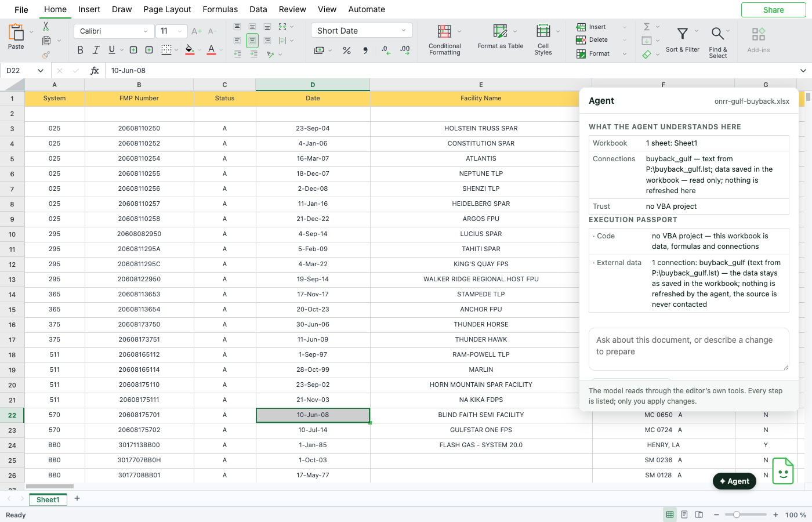Expand the Name Box D22 dropdown
This screenshot has width=812, height=522.
(x=41, y=71)
